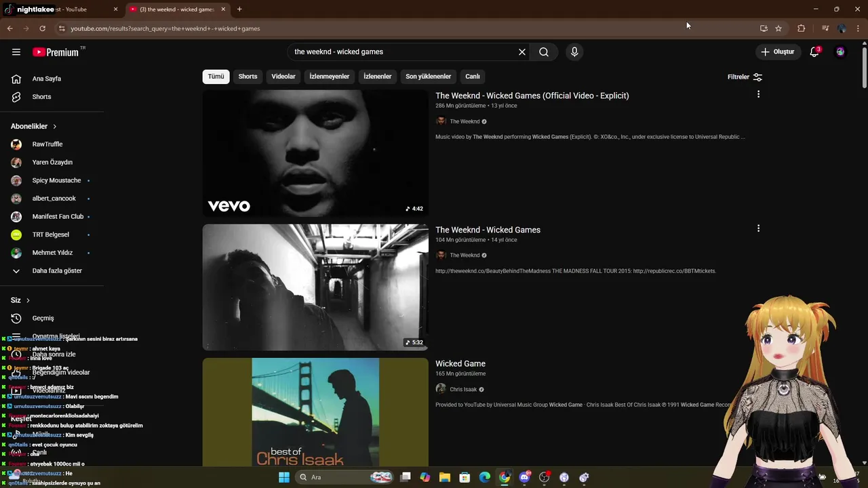Select the Canlı filter chip
The image size is (868, 488).
click(473, 77)
